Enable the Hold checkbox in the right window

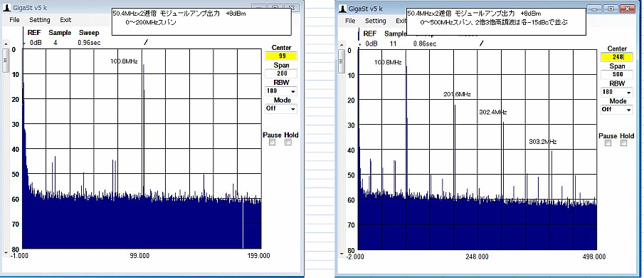pyautogui.click(x=624, y=143)
